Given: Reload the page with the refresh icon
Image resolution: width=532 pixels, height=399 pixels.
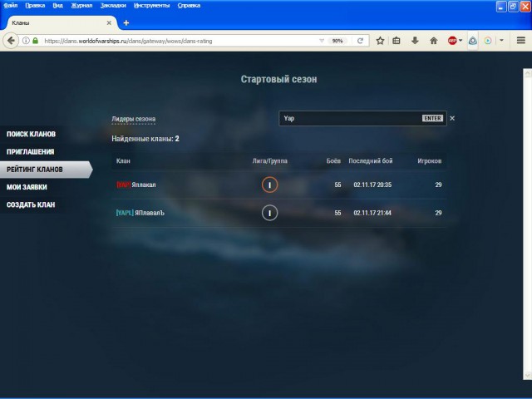Looking at the screenshot, I should tap(360, 41).
